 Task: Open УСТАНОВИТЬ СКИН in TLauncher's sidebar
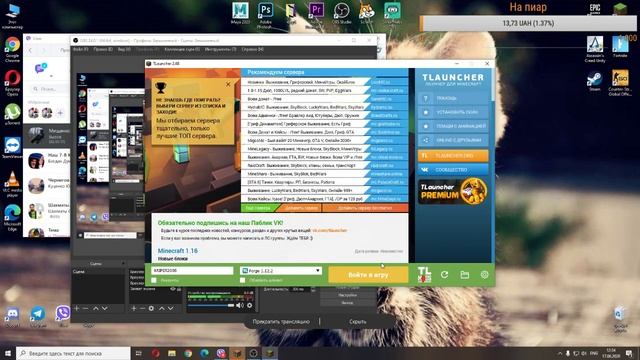[x=453, y=112]
